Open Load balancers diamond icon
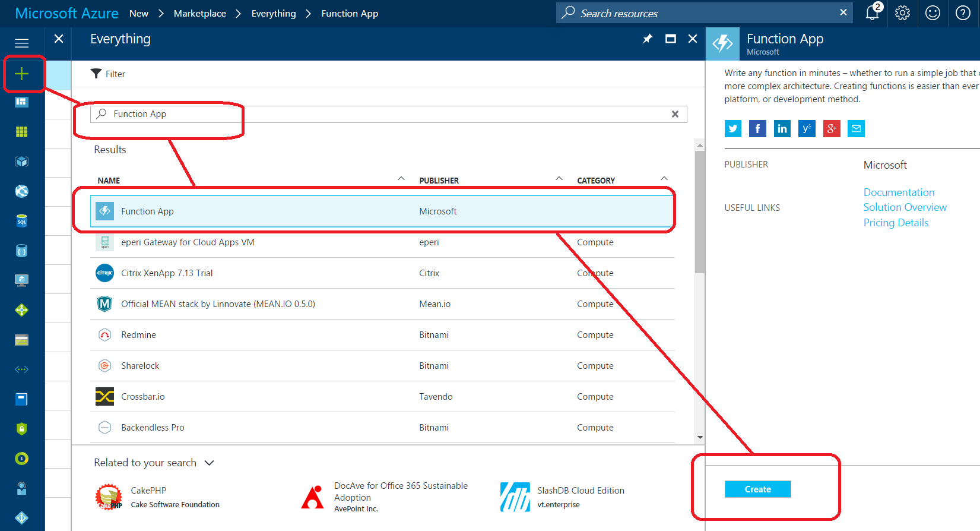This screenshot has width=980, height=531. (x=22, y=310)
